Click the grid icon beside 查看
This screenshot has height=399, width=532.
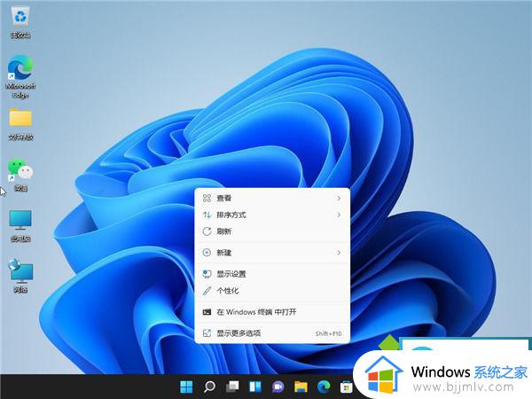tap(207, 198)
